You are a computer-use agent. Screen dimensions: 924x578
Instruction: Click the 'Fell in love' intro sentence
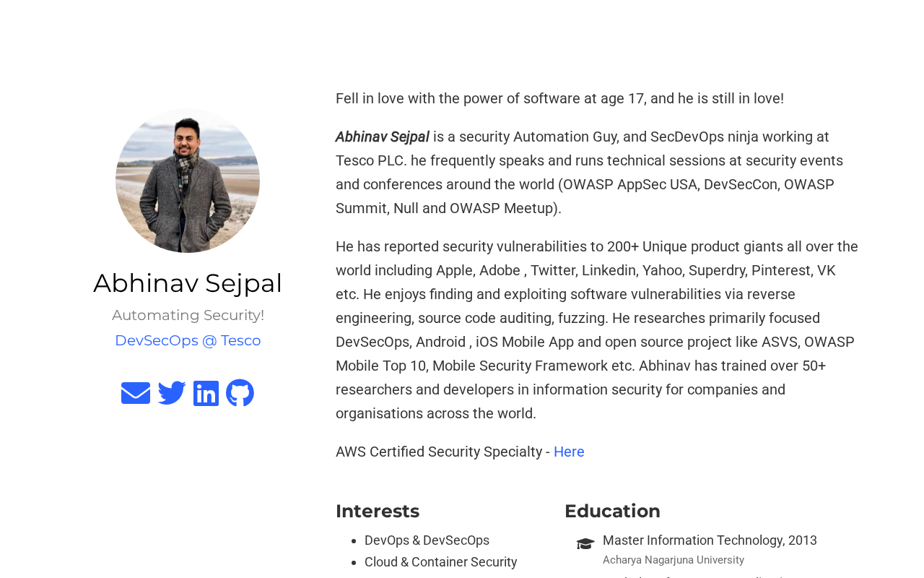(559, 98)
